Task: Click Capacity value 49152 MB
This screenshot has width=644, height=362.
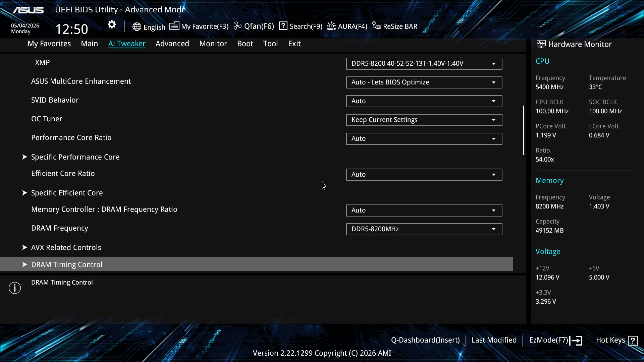Action: click(549, 231)
